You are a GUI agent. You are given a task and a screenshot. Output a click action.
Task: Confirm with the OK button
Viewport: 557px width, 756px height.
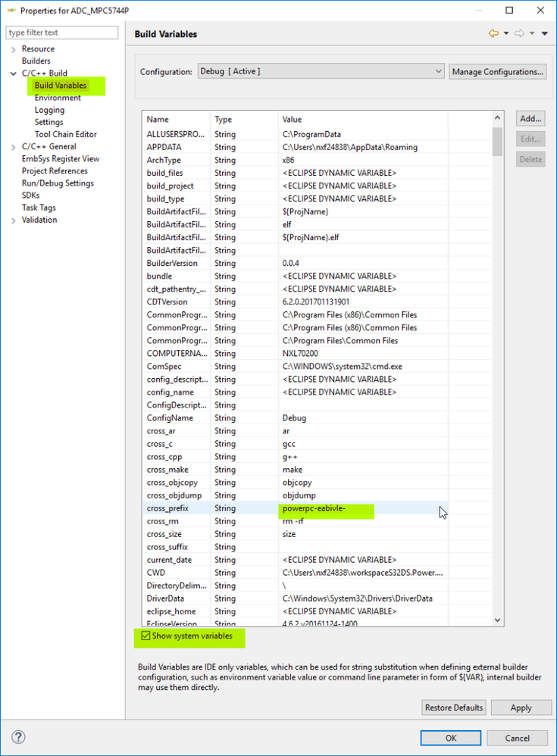451,738
